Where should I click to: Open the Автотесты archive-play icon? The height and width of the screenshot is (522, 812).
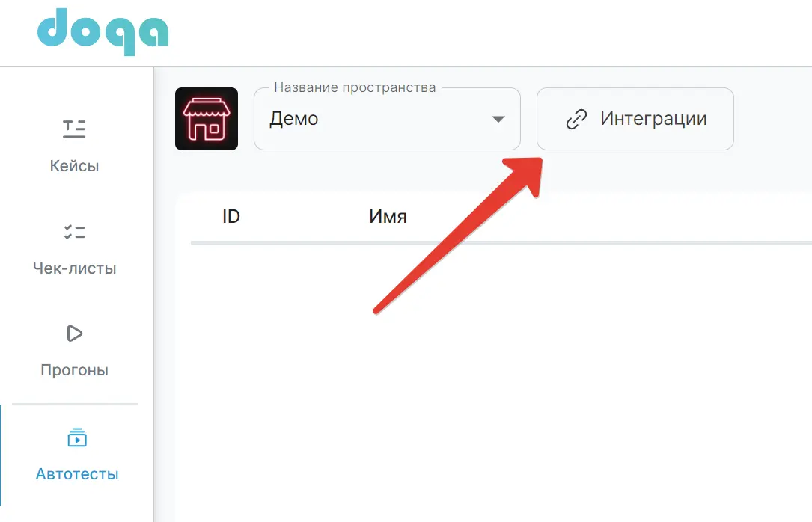coord(77,437)
